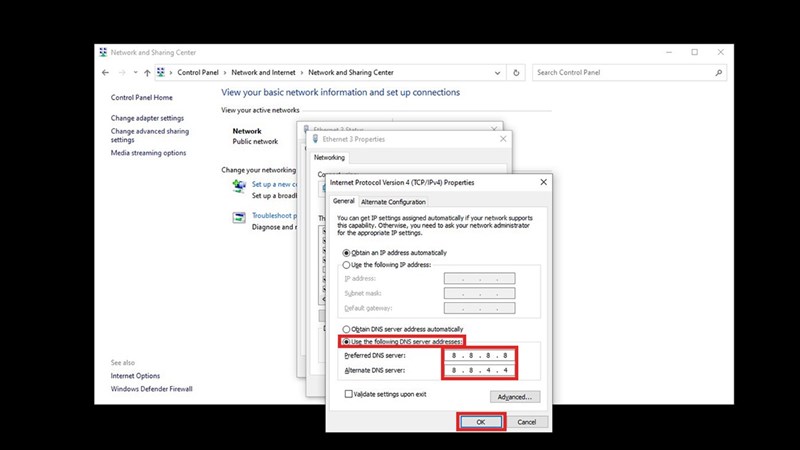This screenshot has width=800, height=450.
Task: Open Troubleshoot problems link
Action: 274,215
